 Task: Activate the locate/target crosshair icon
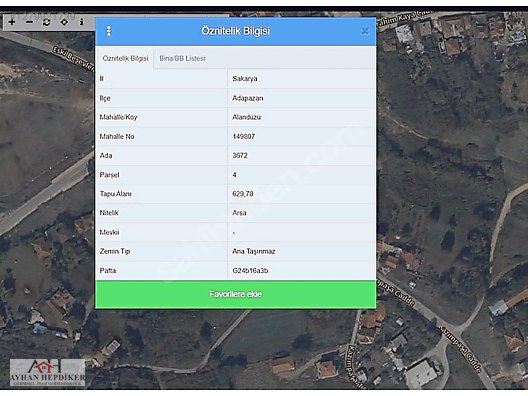point(64,22)
